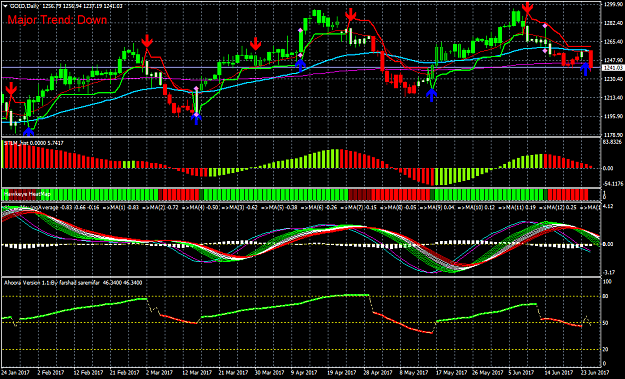The width and height of the screenshot is (625, 379).
Task: Select the red sell arrow near 24 Jan 2017
Action: (11, 89)
